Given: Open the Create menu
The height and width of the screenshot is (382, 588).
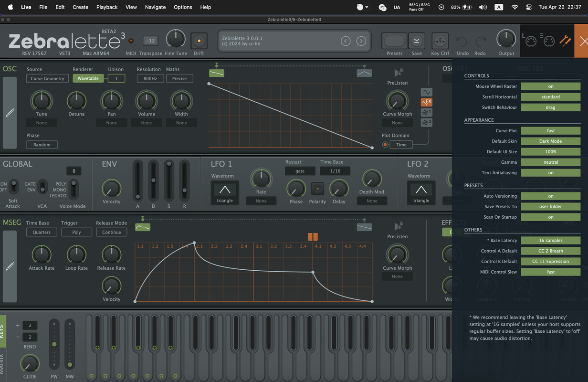Looking at the screenshot, I should pos(80,7).
